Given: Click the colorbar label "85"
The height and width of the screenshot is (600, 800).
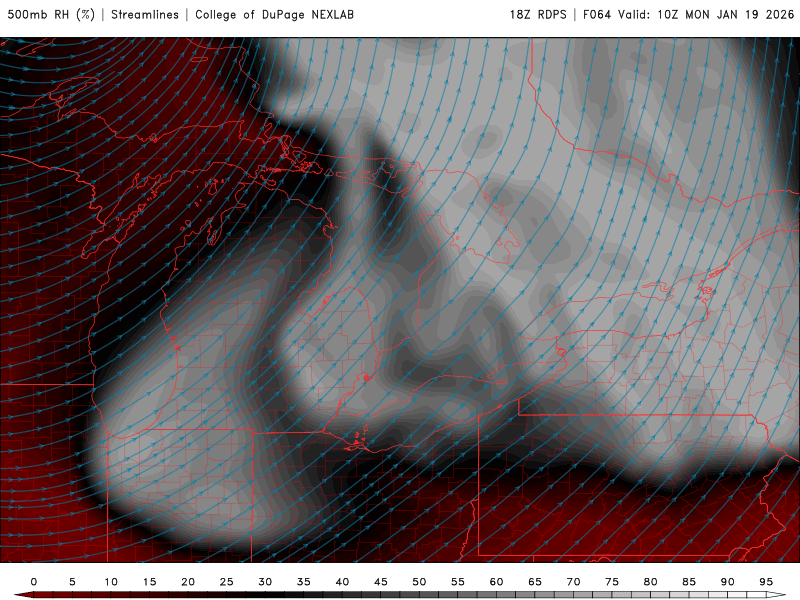Looking at the screenshot, I should (x=689, y=582).
